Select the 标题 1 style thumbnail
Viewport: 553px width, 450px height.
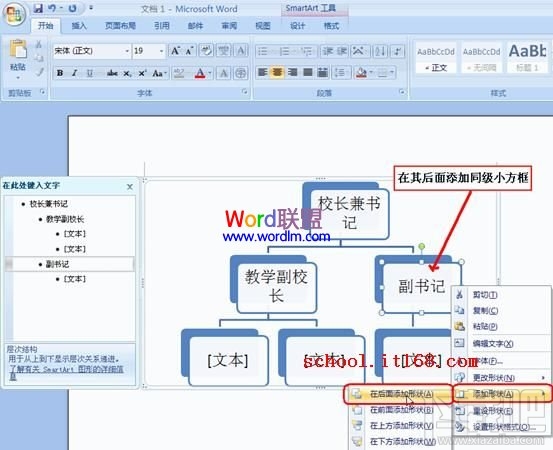[x=528, y=58]
